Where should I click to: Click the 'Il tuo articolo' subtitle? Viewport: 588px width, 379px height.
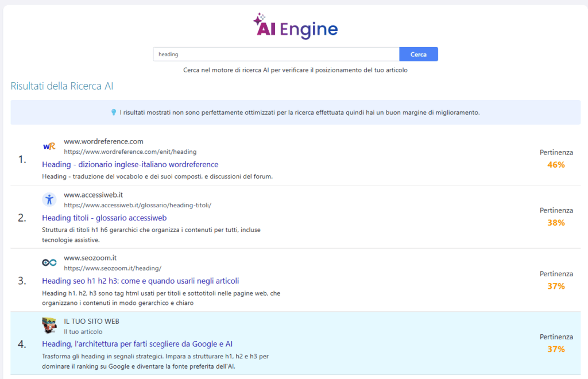tap(83, 331)
